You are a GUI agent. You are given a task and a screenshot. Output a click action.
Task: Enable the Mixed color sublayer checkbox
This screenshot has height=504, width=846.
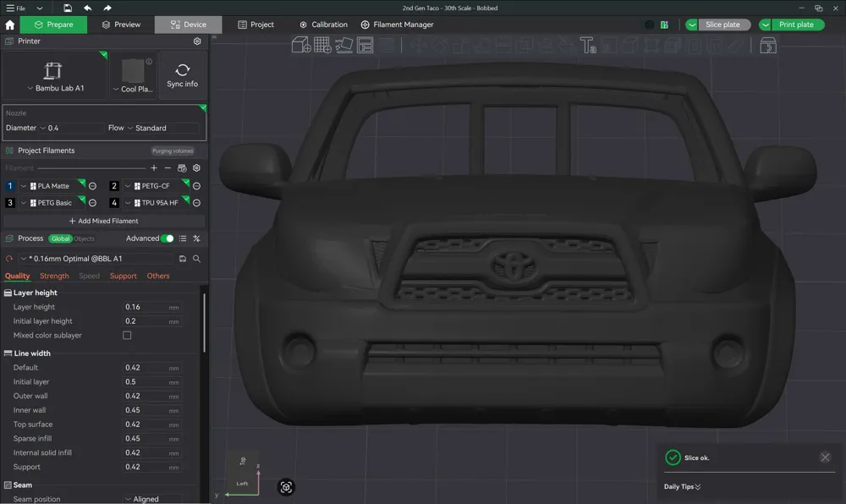pyautogui.click(x=127, y=335)
